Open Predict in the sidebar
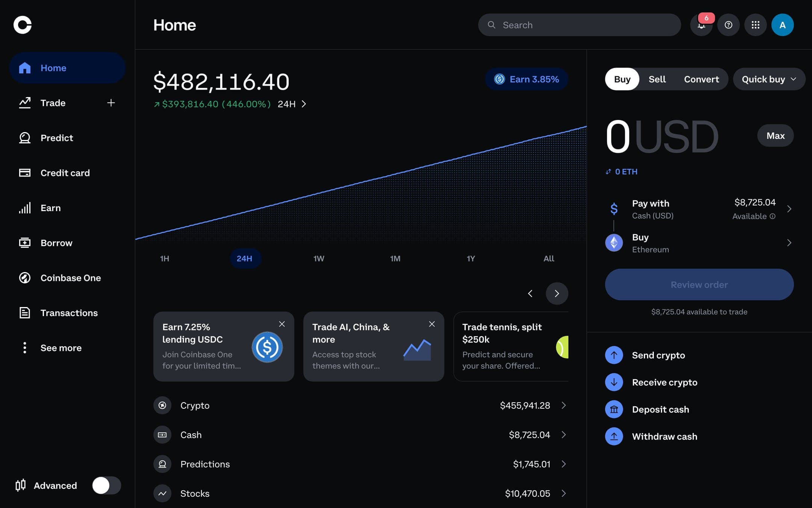812x508 pixels. tap(67, 138)
